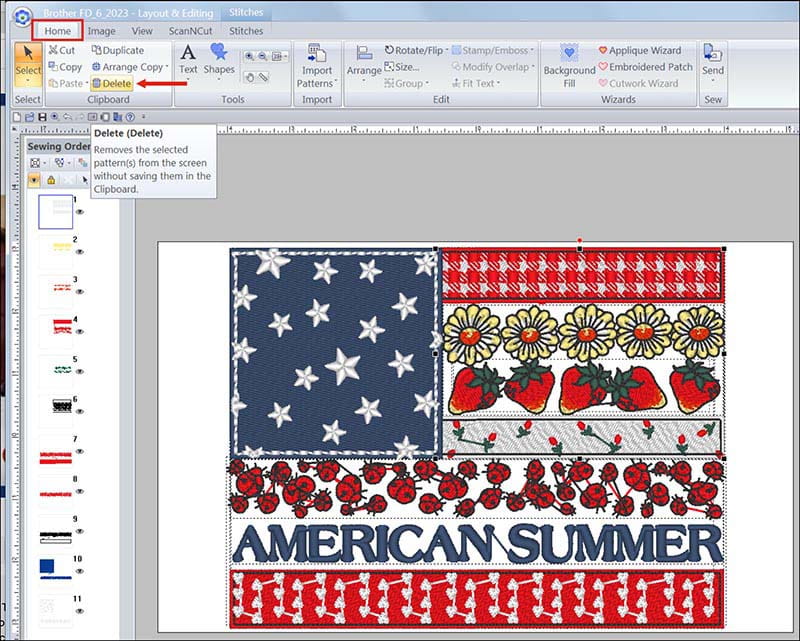Switch to the ScanNCut tab

coord(189,31)
